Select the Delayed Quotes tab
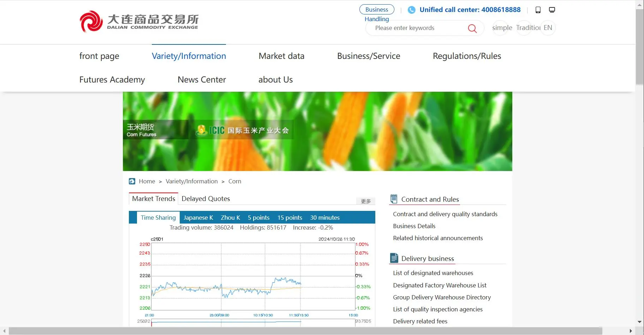 (206, 199)
